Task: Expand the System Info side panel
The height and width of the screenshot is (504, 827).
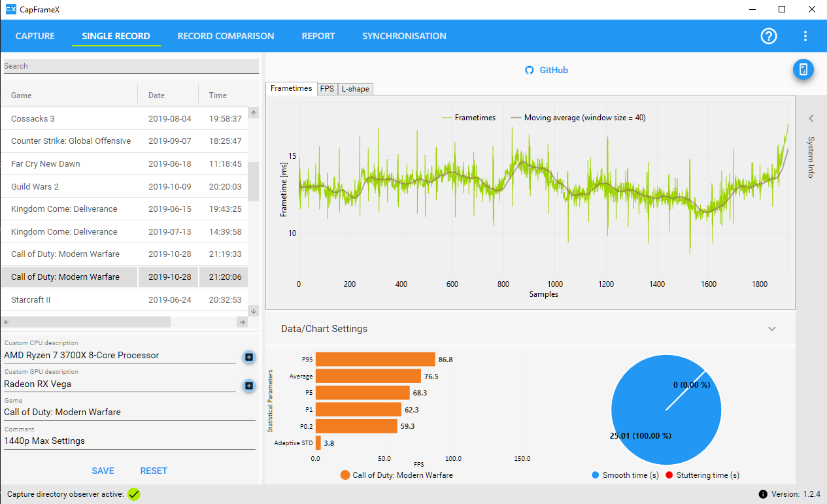Action: [811, 119]
